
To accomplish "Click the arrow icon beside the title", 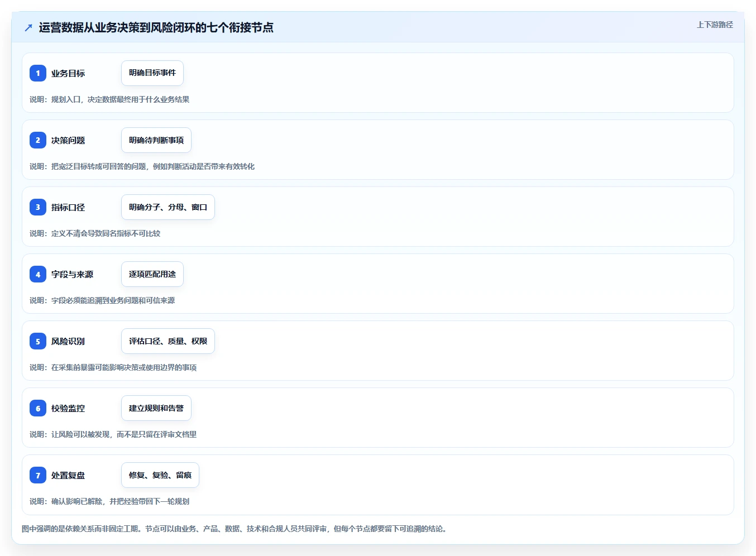I will coord(28,27).
